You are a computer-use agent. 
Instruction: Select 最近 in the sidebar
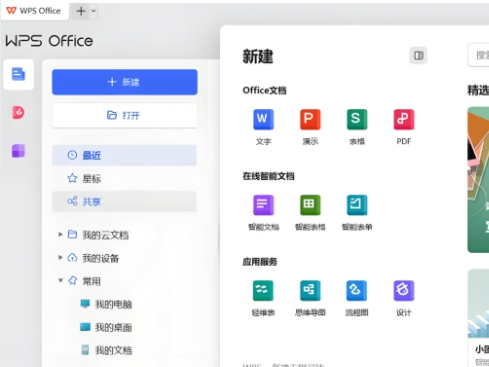click(124, 155)
